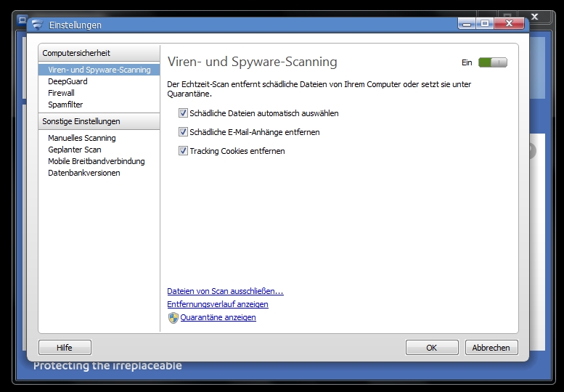Click the F-Secure shield icon in title bar
The image size is (564, 392).
pos(37,25)
